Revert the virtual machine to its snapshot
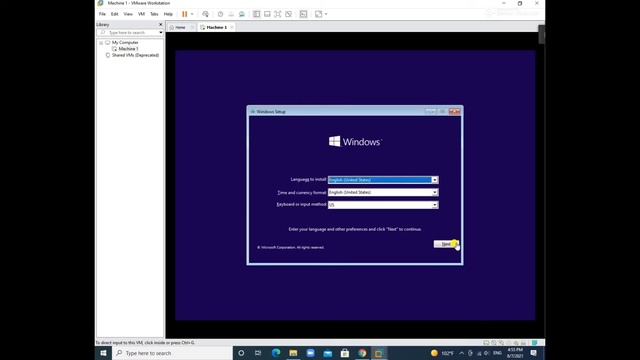640x360 pixels. pos(231,14)
